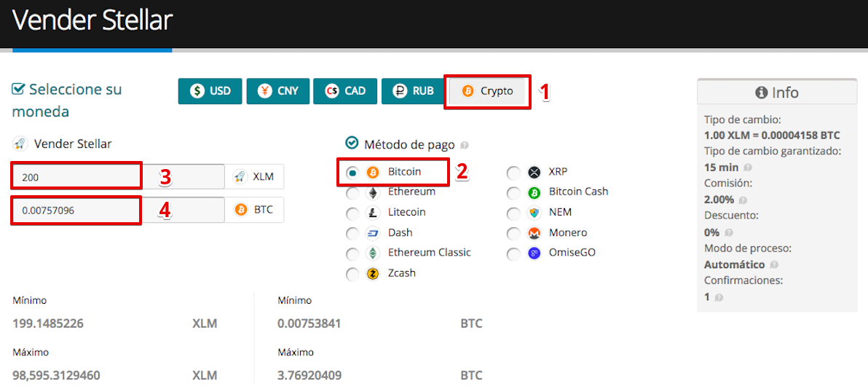Click the help icon beside Automático
This screenshot has width=868, height=389.
click(773, 265)
